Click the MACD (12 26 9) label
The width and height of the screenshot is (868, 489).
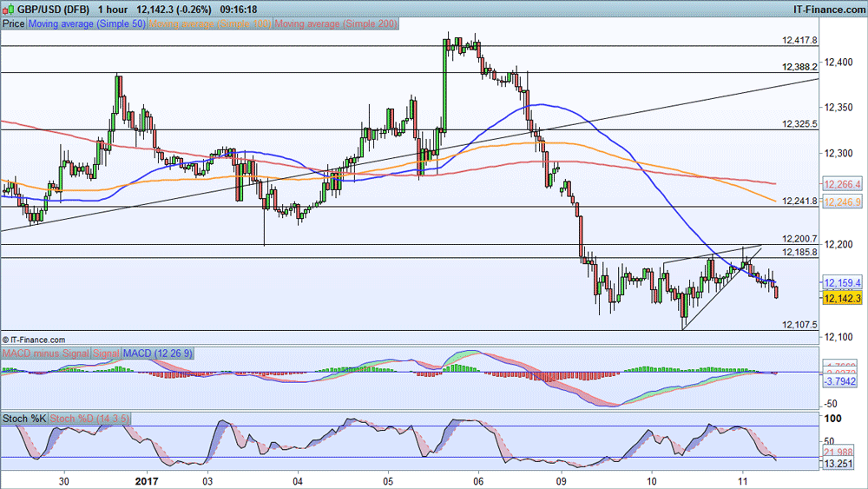(x=157, y=353)
